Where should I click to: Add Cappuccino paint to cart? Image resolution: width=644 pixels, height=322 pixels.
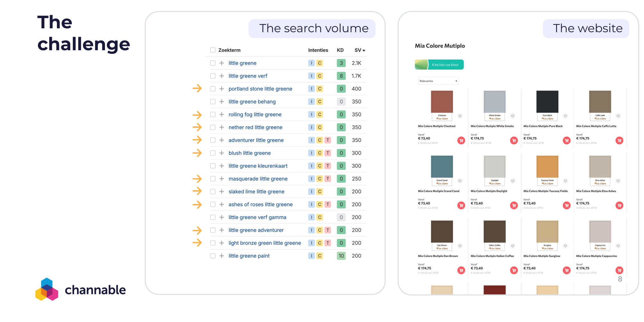pyautogui.click(x=620, y=270)
